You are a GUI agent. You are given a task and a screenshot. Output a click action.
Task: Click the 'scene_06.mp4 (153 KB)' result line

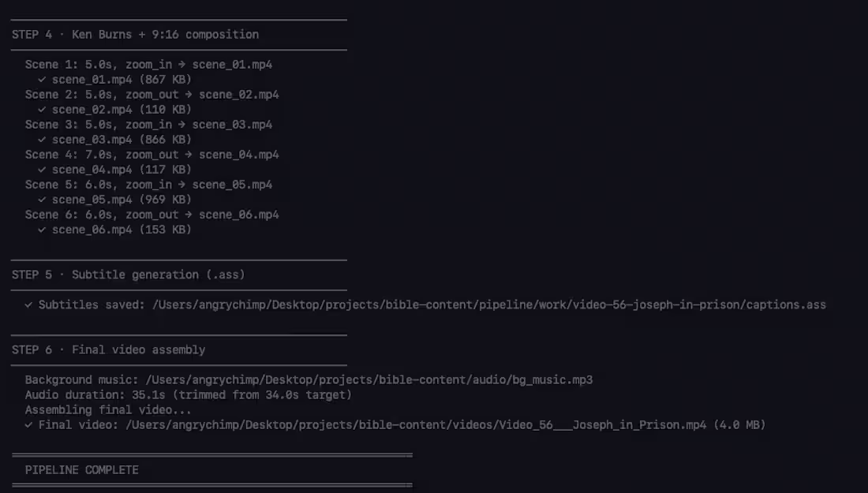point(114,229)
